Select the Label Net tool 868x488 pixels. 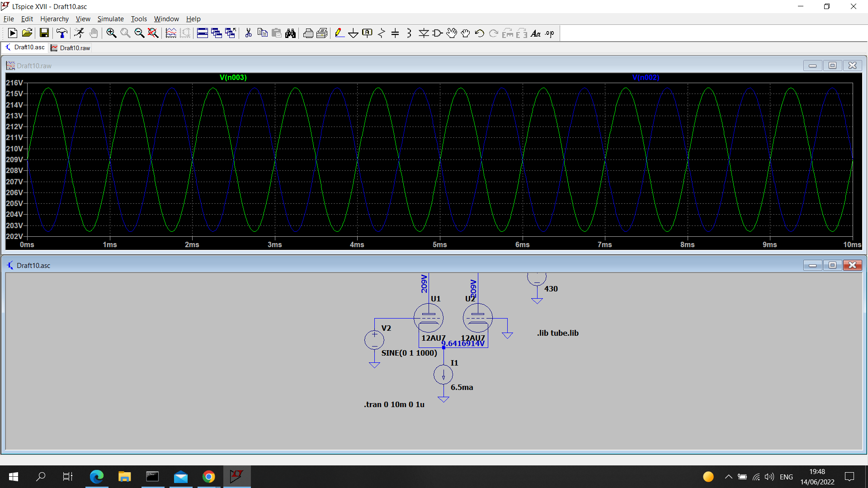pos(368,33)
